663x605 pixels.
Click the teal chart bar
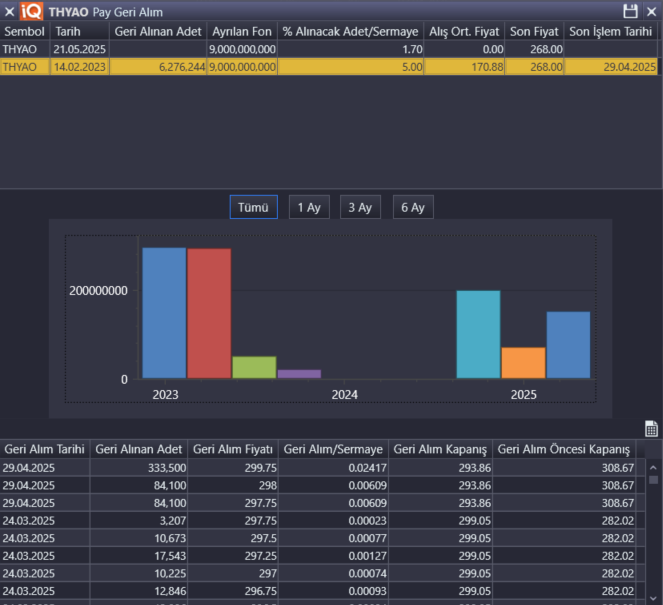pos(478,334)
